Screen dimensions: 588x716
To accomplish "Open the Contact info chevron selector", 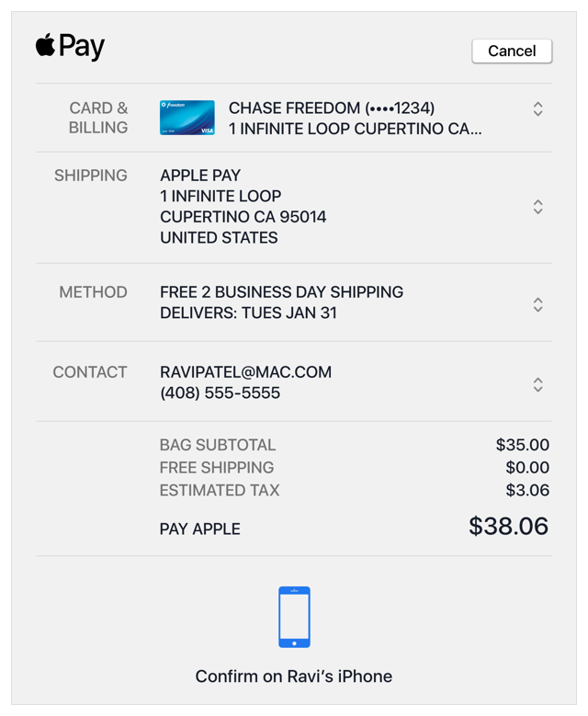I will click(x=537, y=384).
